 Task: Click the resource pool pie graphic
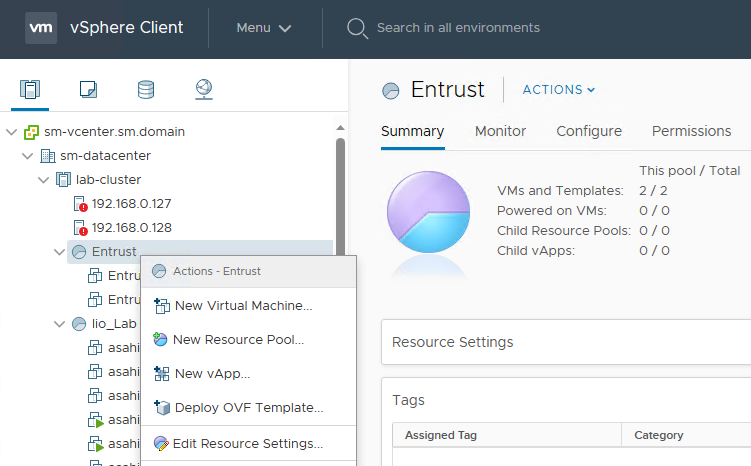point(428,212)
